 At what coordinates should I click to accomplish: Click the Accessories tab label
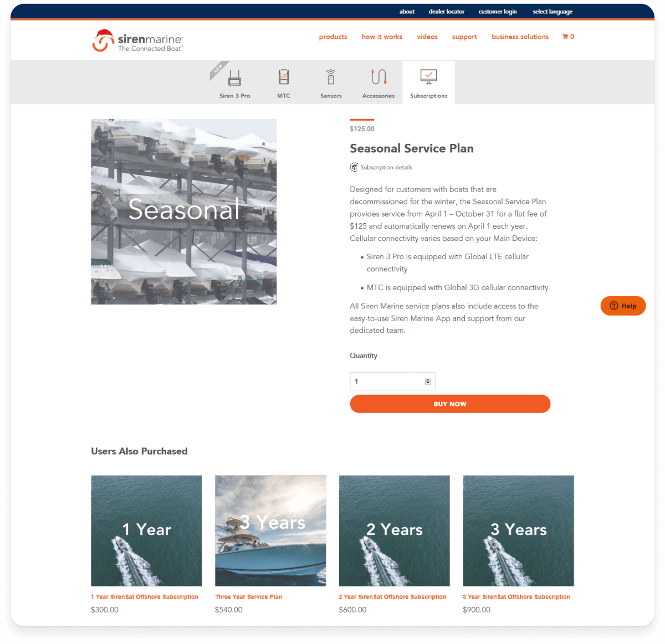click(x=378, y=96)
